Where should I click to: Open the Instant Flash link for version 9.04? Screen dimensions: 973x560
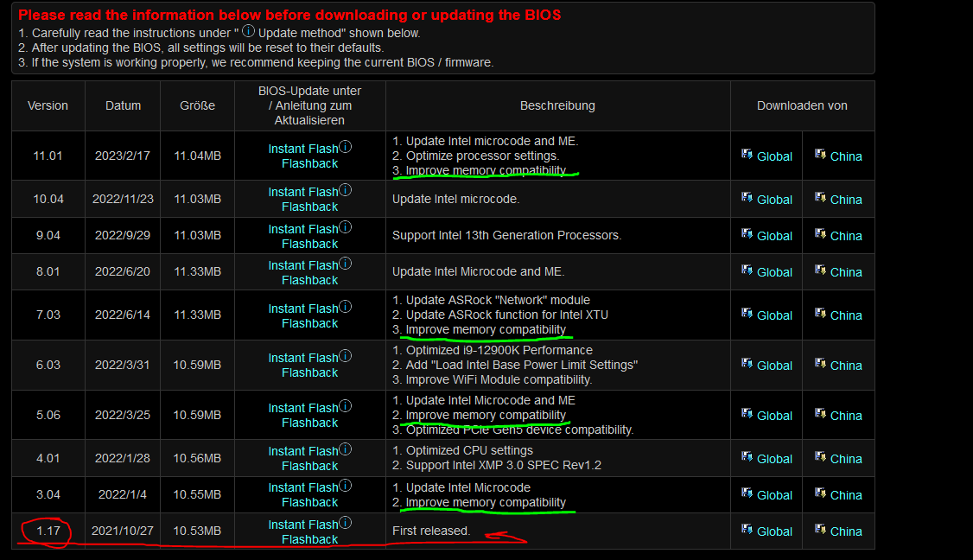[x=303, y=229]
